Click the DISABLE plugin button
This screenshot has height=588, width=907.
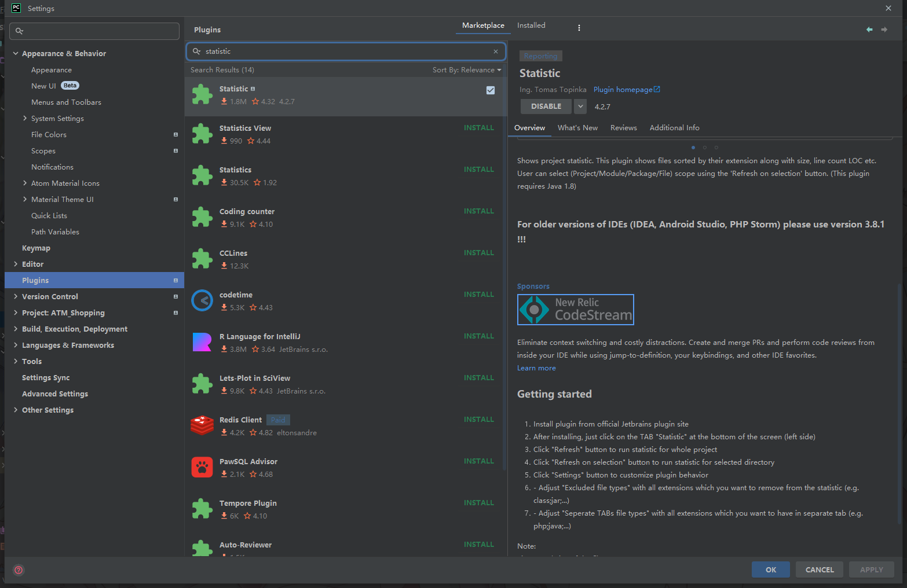coord(546,106)
